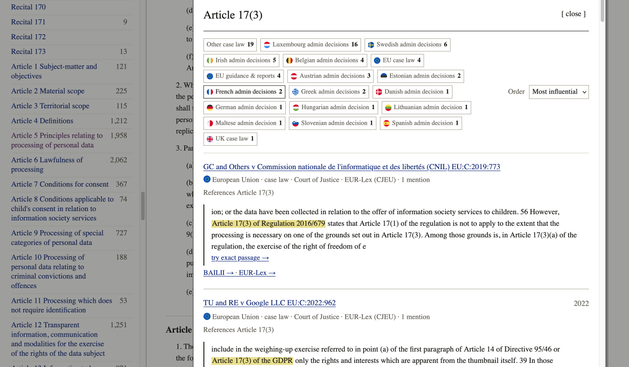Click the EU flag icon beside GC and Others
The width and height of the screenshot is (629, 367).
tap(207, 179)
